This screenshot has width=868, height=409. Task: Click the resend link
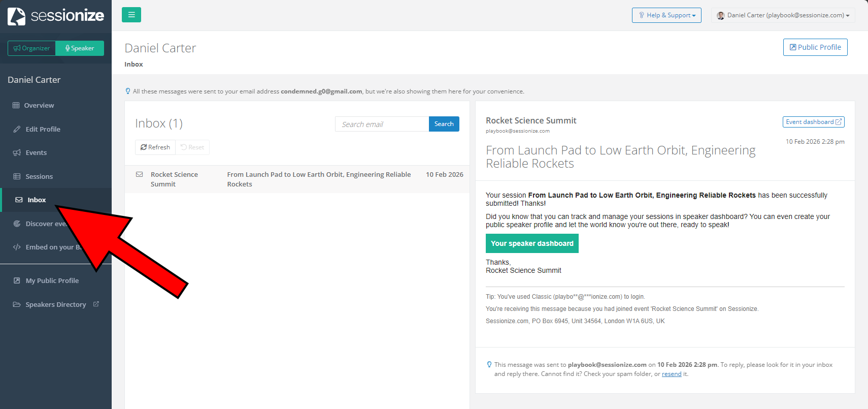(671, 374)
